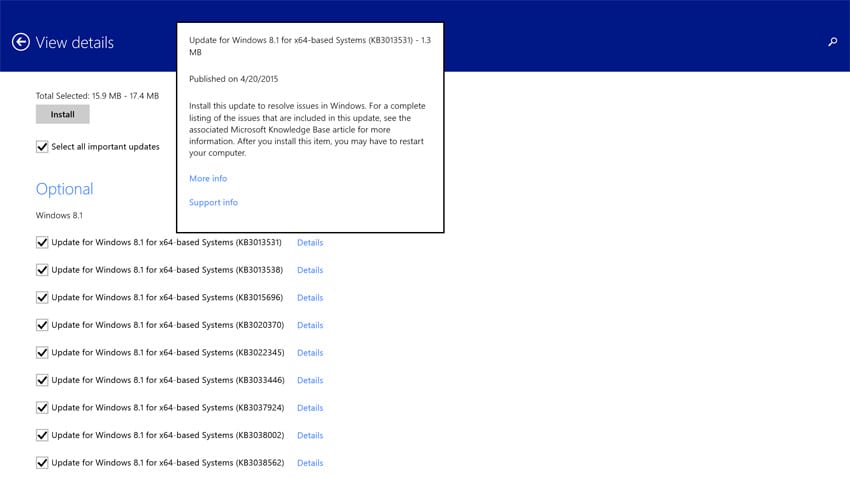Click Support info link in popup
The image size is (850, 478).
pos(213,202)
